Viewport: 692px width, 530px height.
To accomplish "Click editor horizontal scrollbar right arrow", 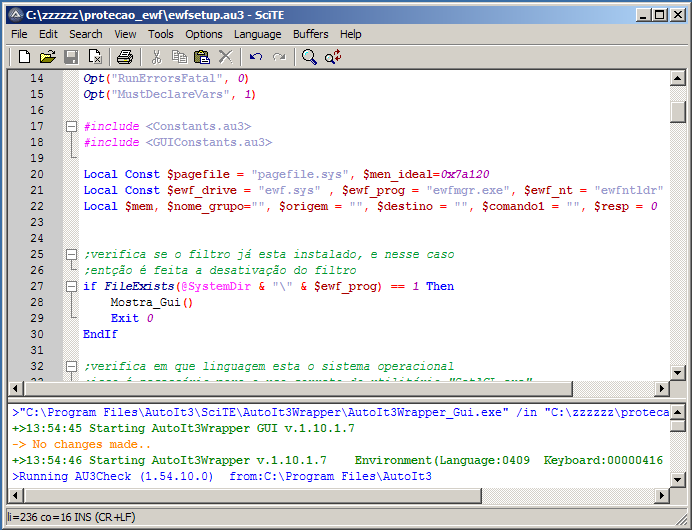I will click(662, 388).
